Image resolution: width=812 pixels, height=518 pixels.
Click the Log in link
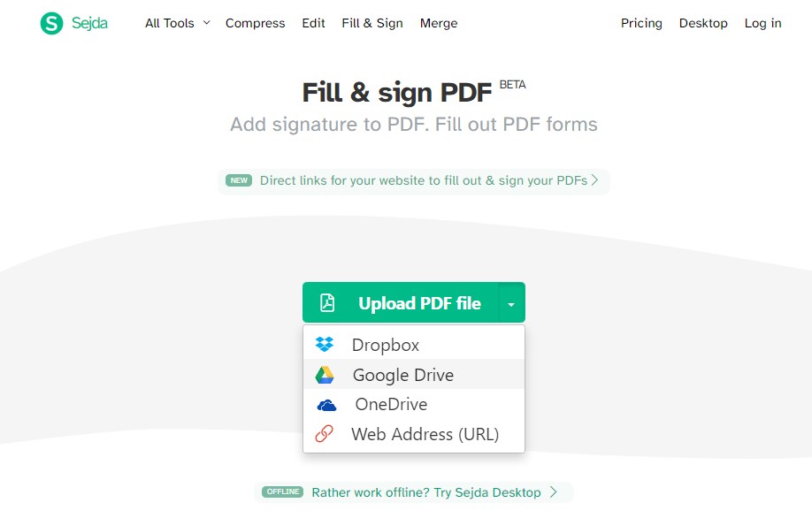pyautogui.click(x=762, y=23)
